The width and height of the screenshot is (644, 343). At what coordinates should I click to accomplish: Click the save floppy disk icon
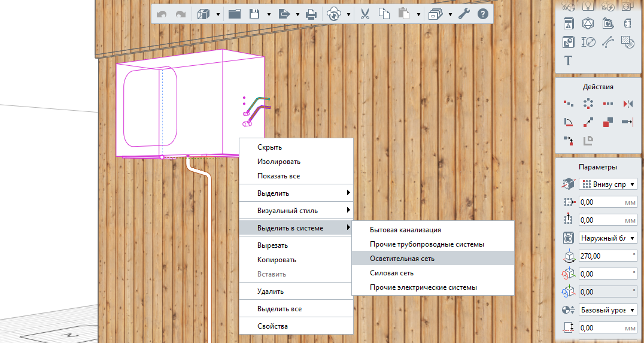(x=254, y=14)
